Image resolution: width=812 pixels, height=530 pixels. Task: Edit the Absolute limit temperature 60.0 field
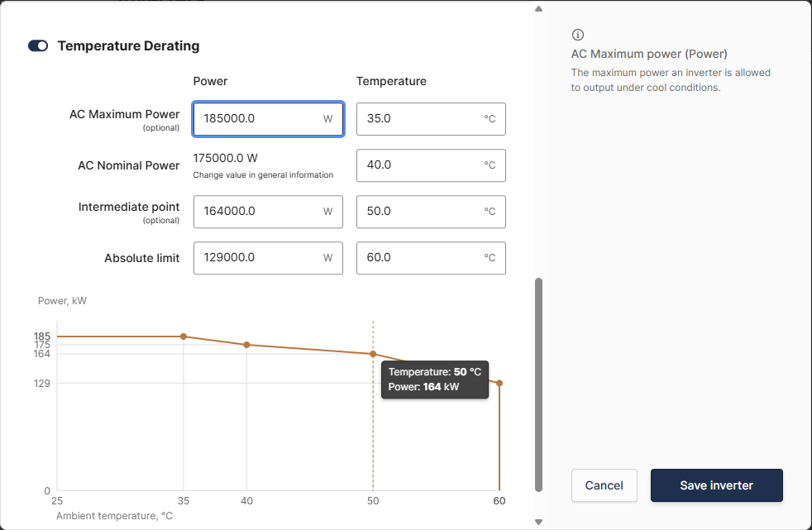(431, 258)
